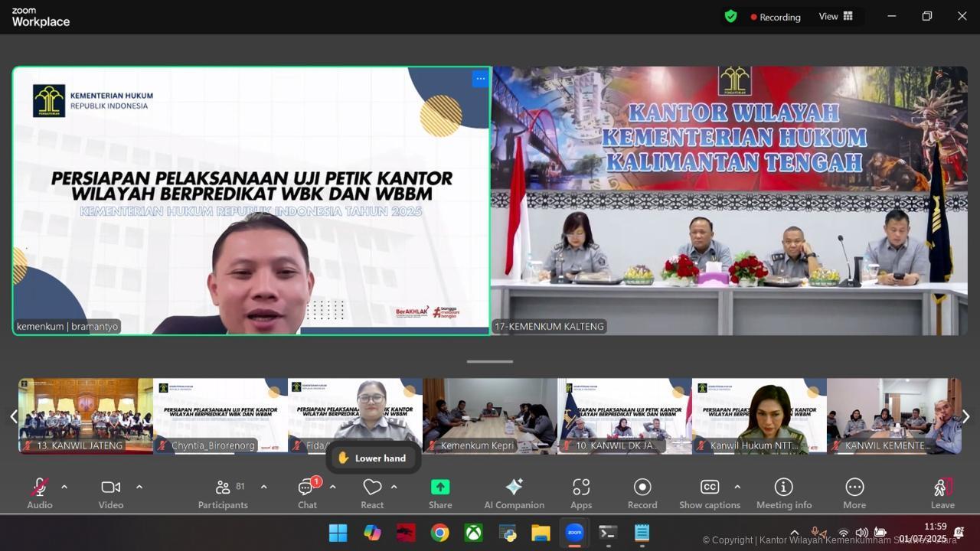Select the 10. KANWIL DK JA... thumbnail
The image size is (980, 551).
(x=625, y=416)
